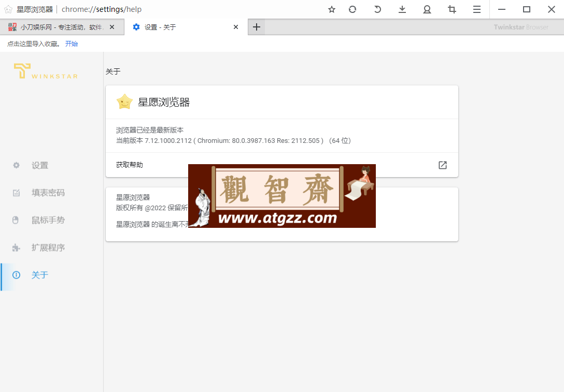Click the mouse icon beside 鼠标手势
This screenshot has width=564, height=392.
tap(16, 220)
